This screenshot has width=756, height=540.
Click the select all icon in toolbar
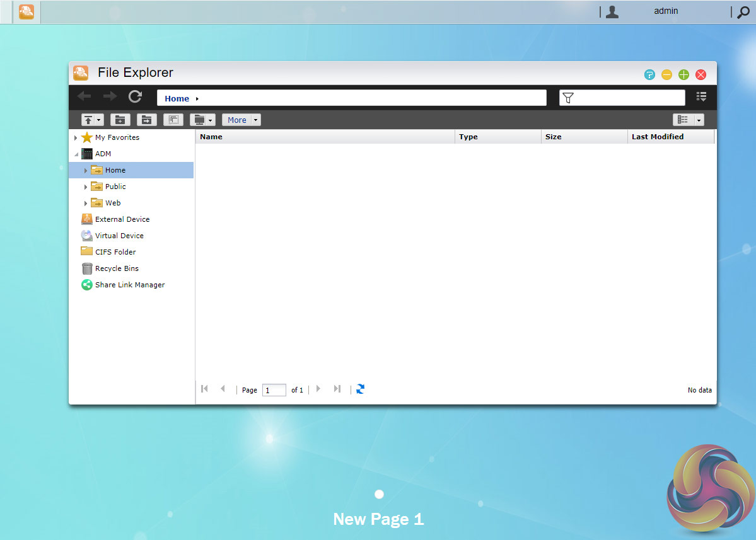[x=173, y=120]
